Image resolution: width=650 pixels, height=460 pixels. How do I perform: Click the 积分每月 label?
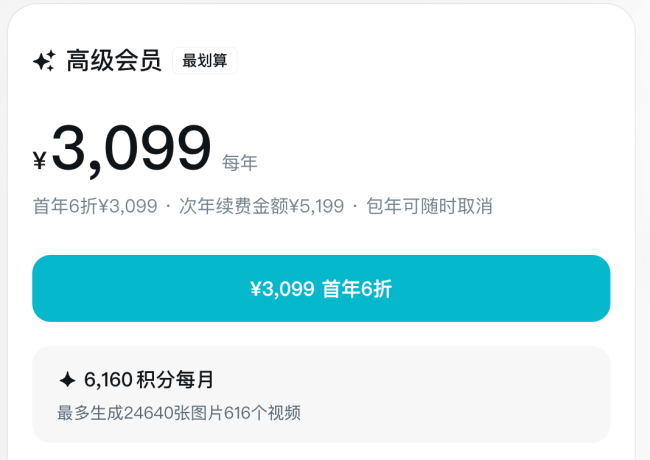point(182,380)
